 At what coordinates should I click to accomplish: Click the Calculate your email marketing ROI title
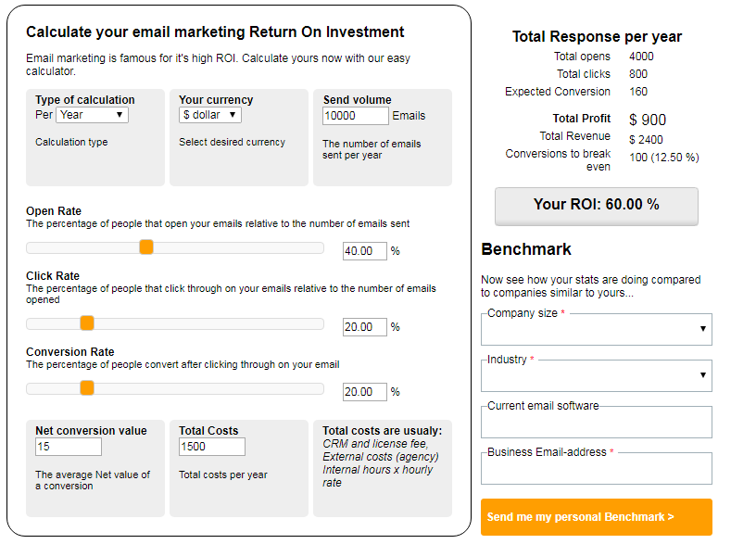click(215, 32)
